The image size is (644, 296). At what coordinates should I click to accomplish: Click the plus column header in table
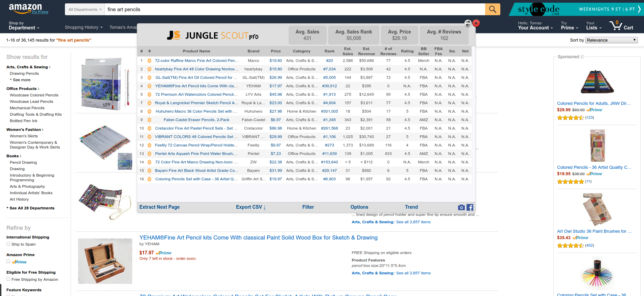pyautogui.click(x=149, y=51)
